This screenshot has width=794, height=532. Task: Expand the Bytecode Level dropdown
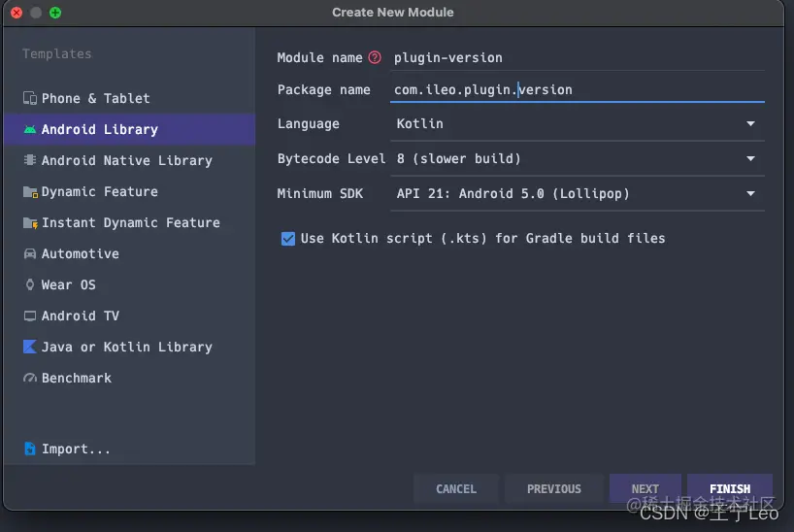click(x=577, y=158)
